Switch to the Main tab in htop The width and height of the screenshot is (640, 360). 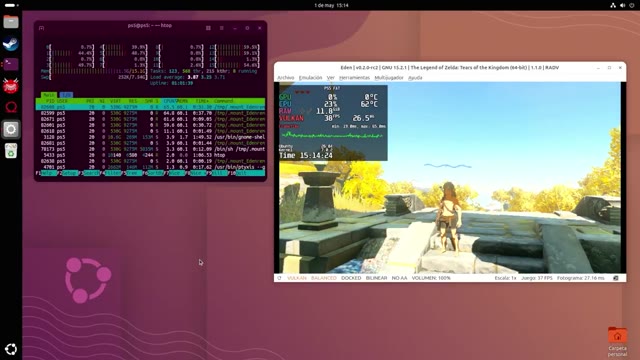pyautogui.click(x=49, y=95)
